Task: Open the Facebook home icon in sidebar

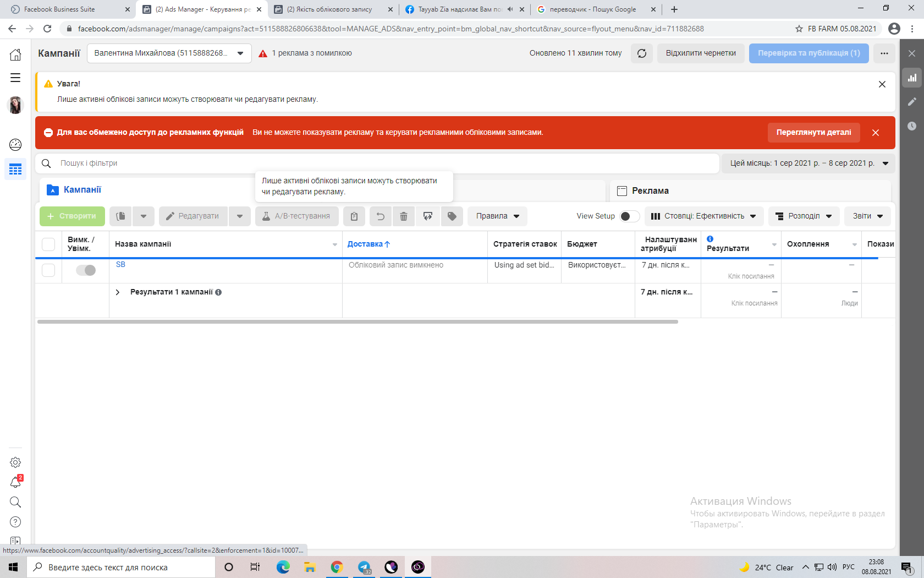Action: [15, 54]
